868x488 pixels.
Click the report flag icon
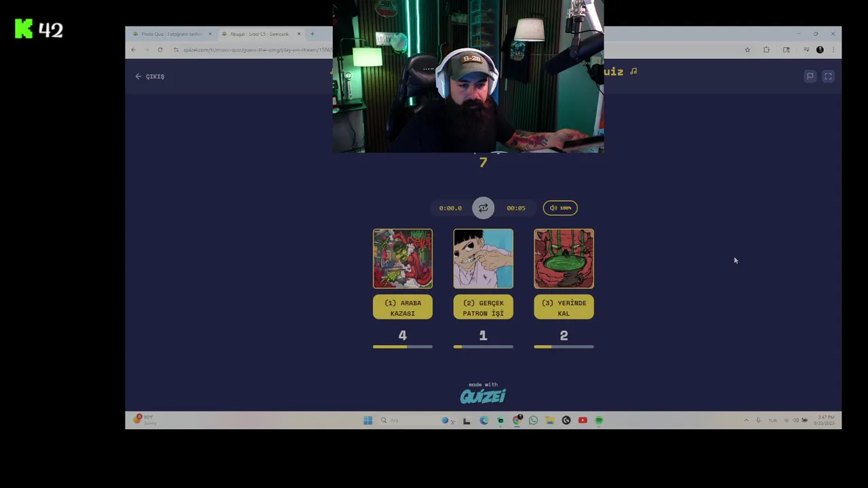(x=810, y=77)
